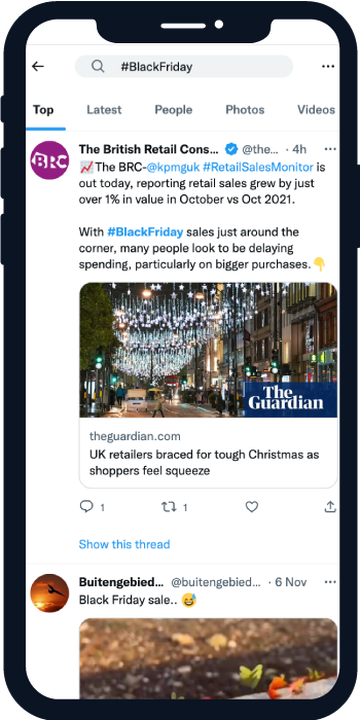Tap the back arrow icon
360x720 pixels.
click(38, 67)
